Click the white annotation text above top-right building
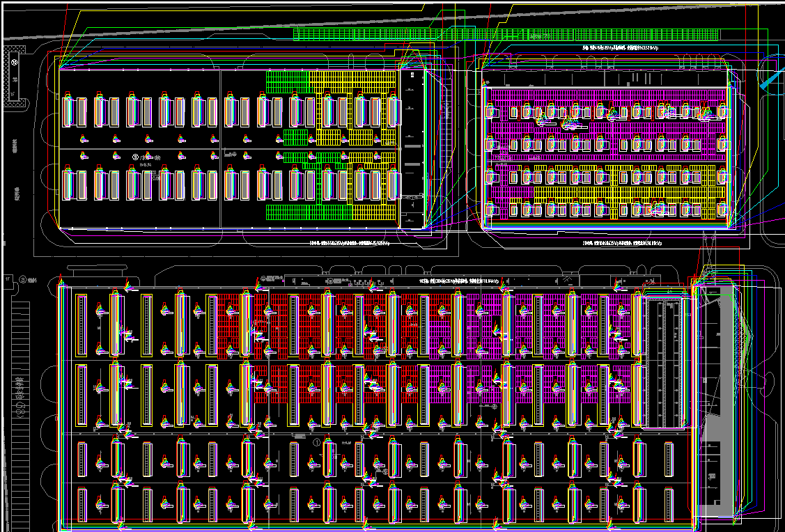785x532 pixels. (620, 48)
